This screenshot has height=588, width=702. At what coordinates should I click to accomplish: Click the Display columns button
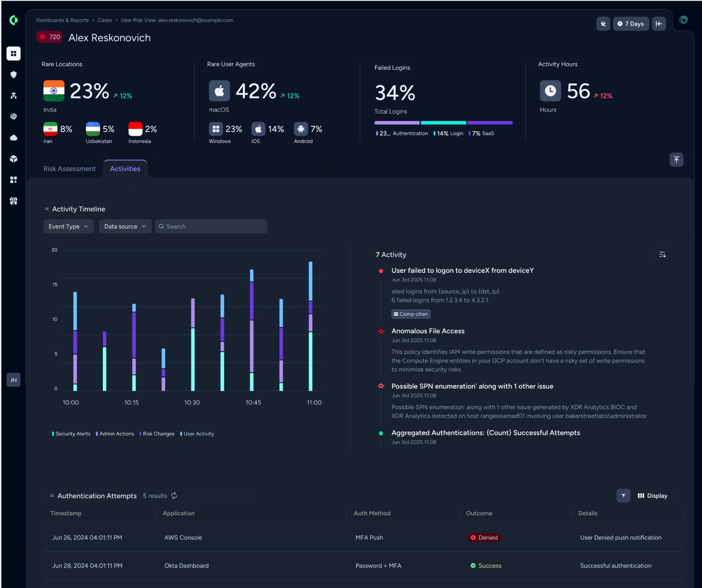coord(652,496)
